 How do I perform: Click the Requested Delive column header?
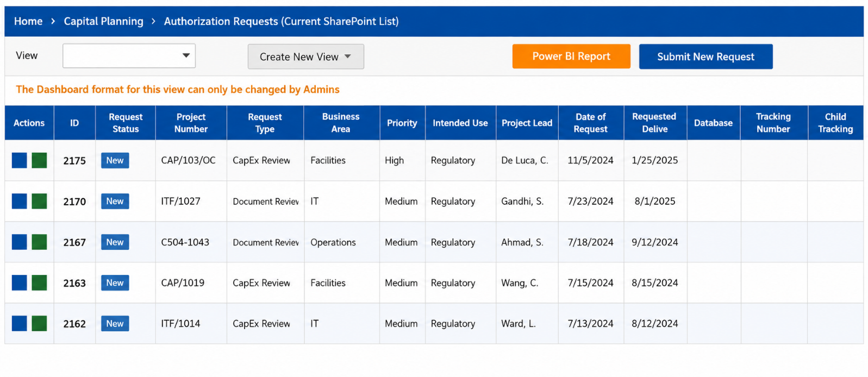pos(655,123)
